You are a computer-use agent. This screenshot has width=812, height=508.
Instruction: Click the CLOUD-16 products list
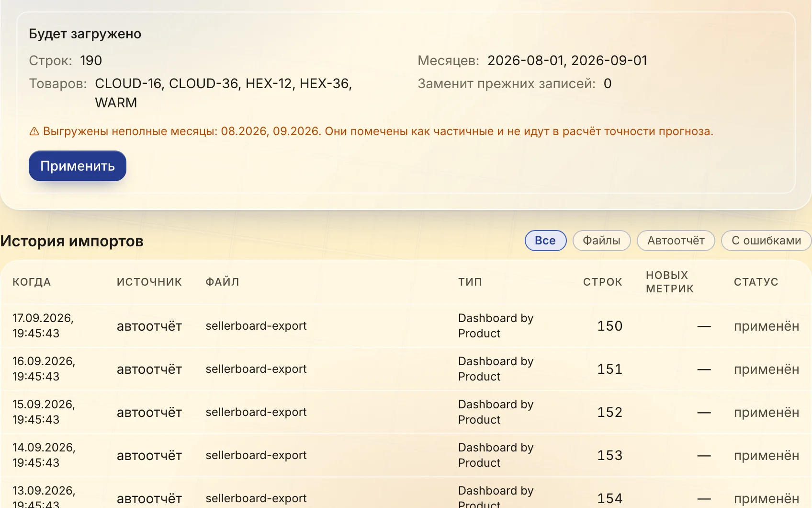tap(224, 93)
